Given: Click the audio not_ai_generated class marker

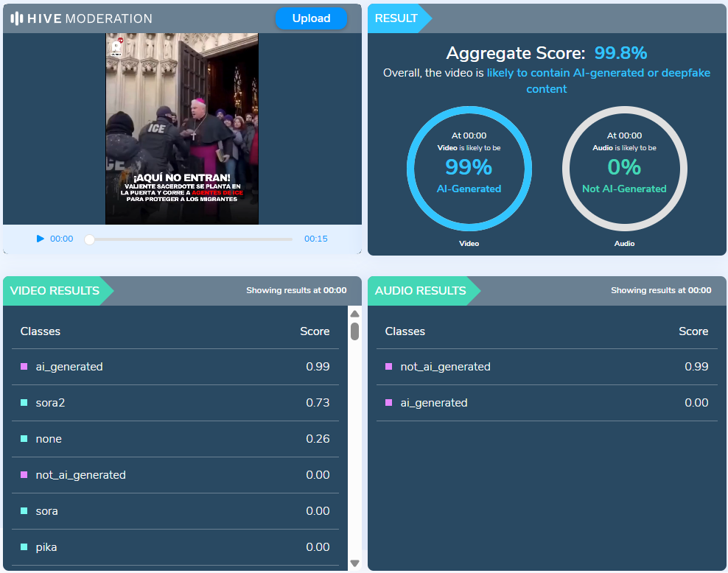Looking at the screenshot, I should tap(389, 367).
